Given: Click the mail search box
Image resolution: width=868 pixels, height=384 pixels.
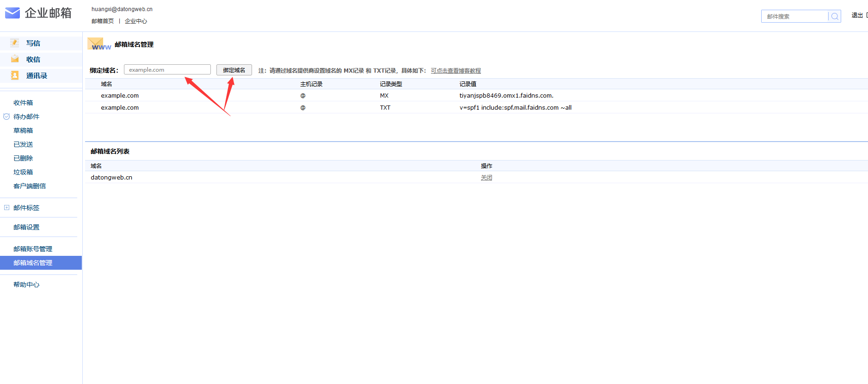Looking at the screenshot, I should (x=794, y=16).
